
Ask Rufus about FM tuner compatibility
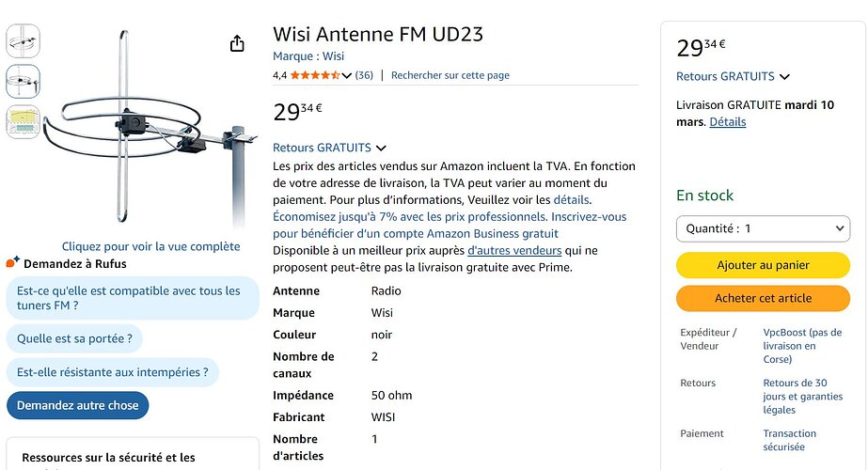pyautogui.click(x=133, y=298)
